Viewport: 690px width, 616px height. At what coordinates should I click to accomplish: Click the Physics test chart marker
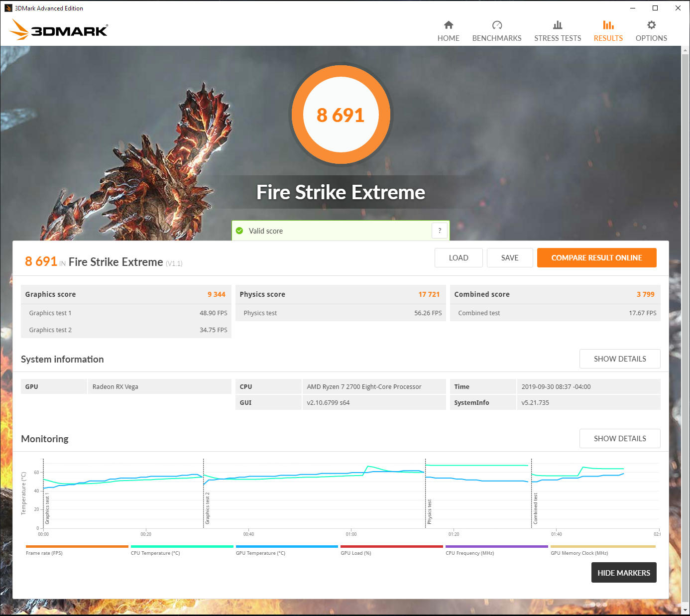(x=429, y=512)
